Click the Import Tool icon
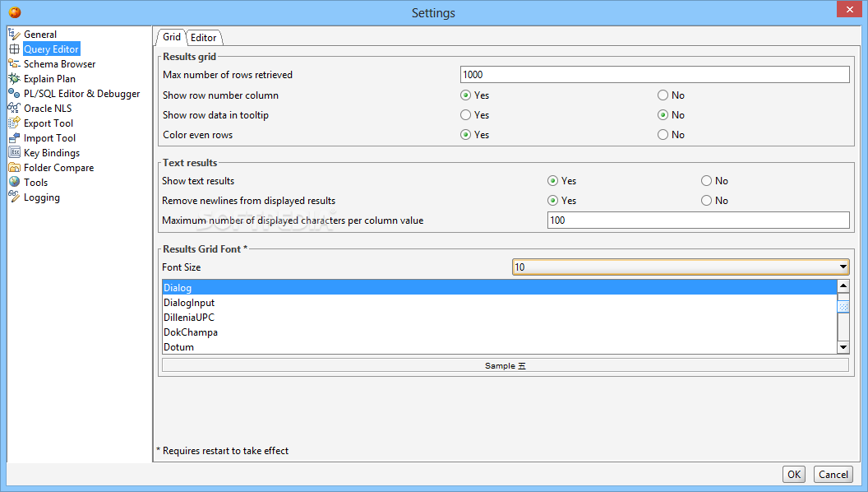This screenshot has width=868, height=492. (x=15, y=138)
